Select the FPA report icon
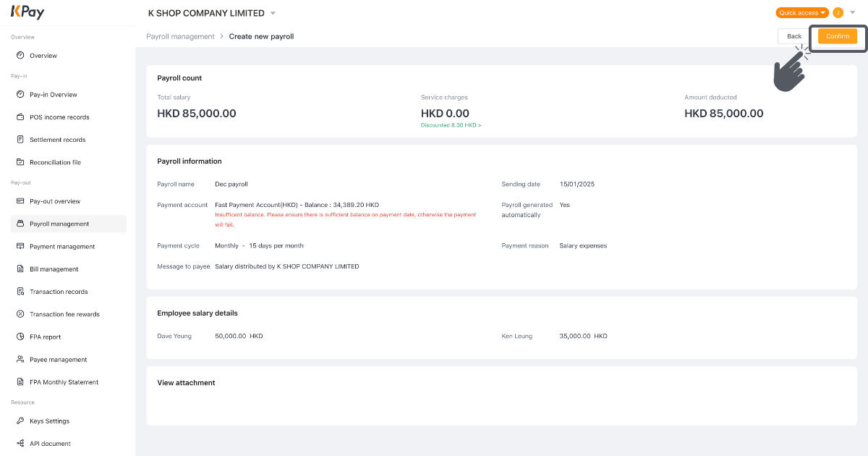 click(x=21, y=337)
